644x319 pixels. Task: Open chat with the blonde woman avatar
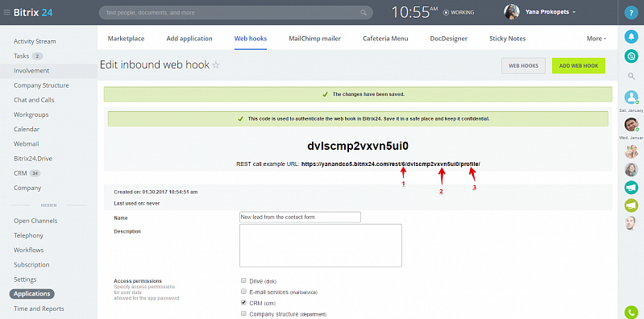click(631, 151)
